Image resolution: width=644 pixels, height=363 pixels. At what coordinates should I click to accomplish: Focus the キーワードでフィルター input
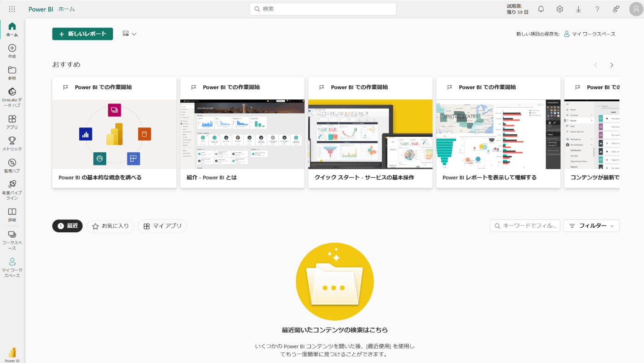coord(525,226)
